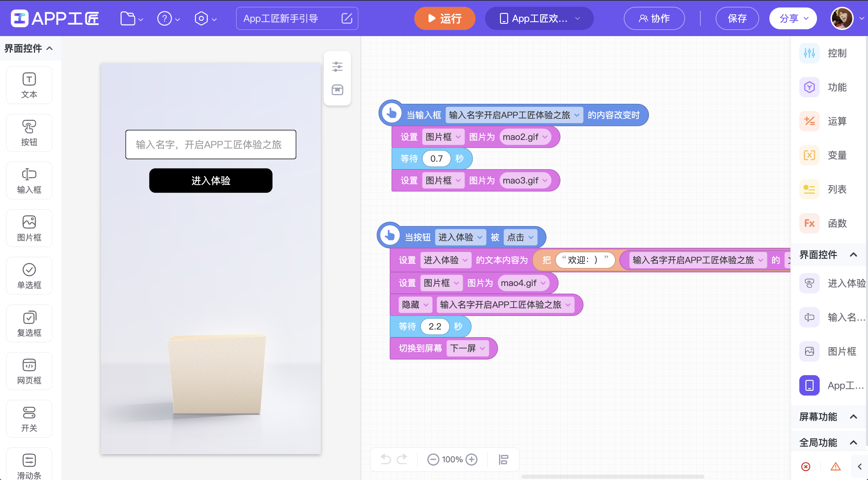Open the settings hexagon menu
The height and width of the screenshot is (480, 868).
click(x=205, y=18)
